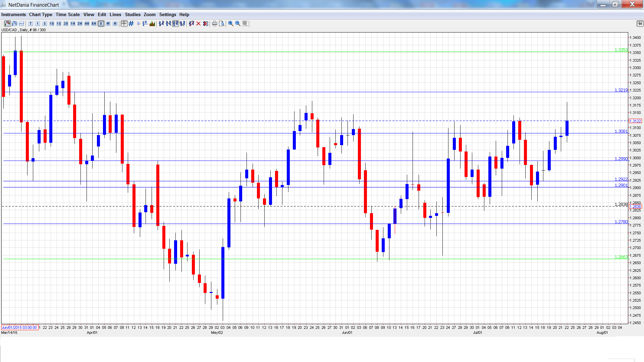The width and height of the screenshot is (644, 362).
Task: Open the Lines menu
Action: point(115,14)
